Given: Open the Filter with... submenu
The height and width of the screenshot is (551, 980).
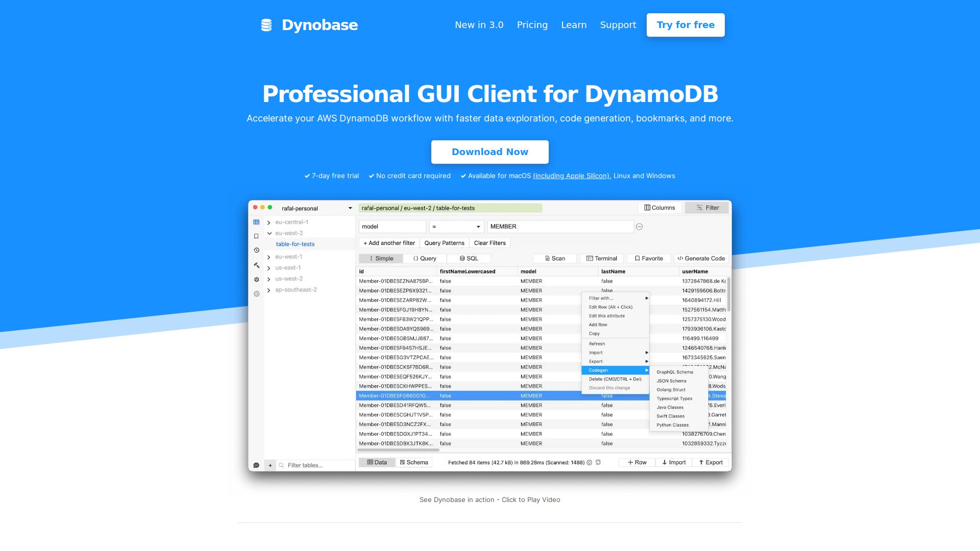Looking at the screenshot, I should point(616,298).
